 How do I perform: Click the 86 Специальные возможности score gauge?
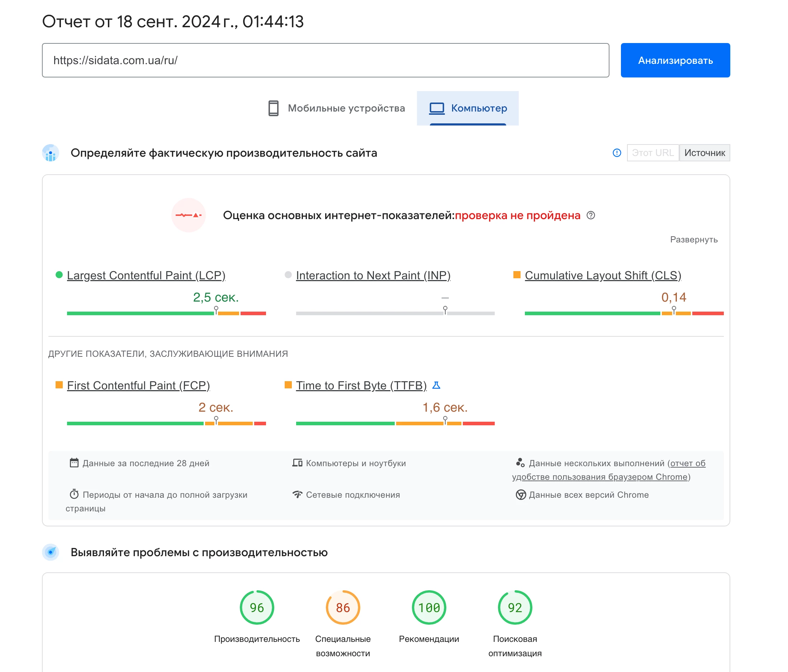pos(343,607)
